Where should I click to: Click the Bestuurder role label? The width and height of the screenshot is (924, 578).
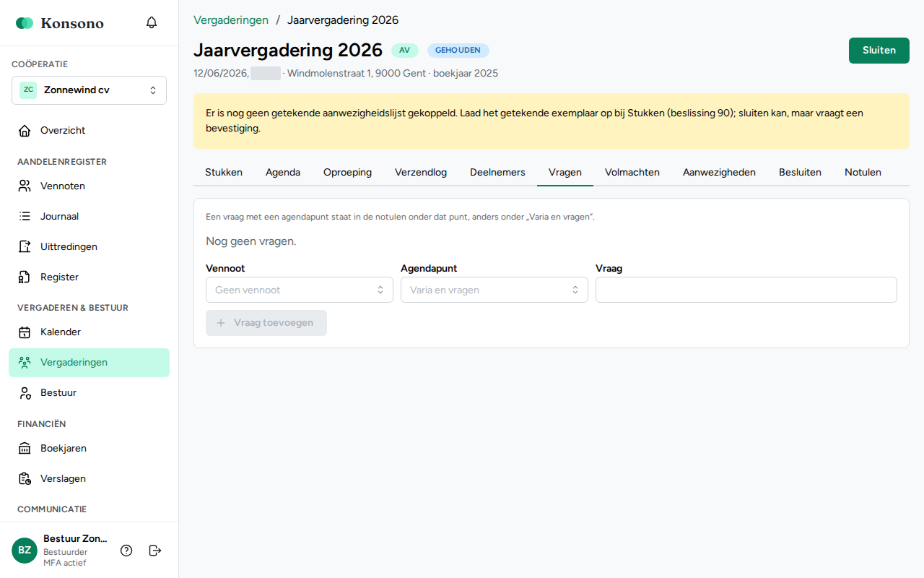(x=66, y=552)
